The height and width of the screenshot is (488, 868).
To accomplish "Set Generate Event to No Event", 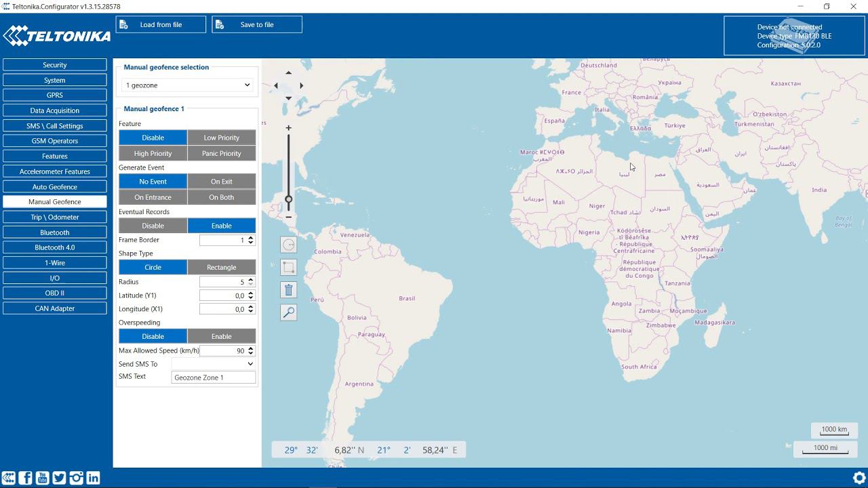I will pyautogui.click(x=153, y=182).
